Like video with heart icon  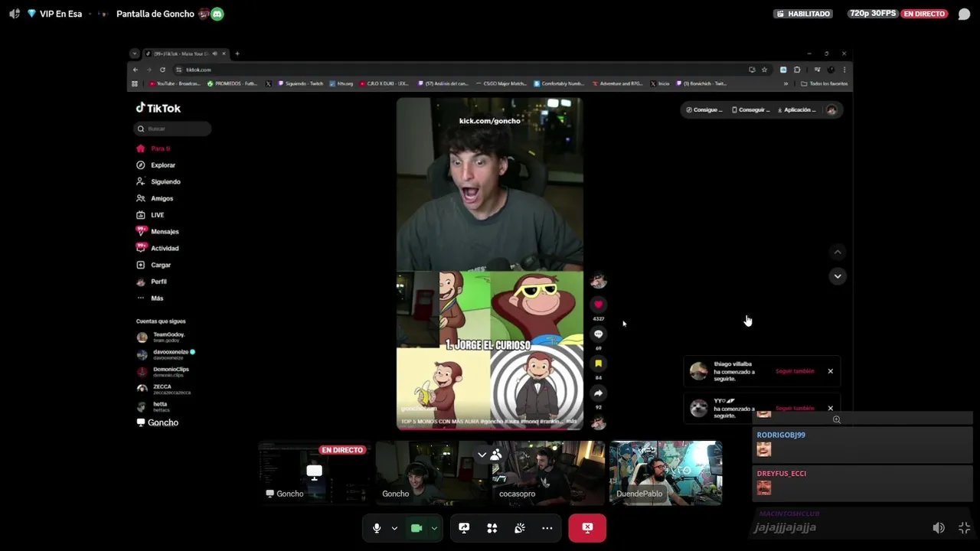click(598, 305)
